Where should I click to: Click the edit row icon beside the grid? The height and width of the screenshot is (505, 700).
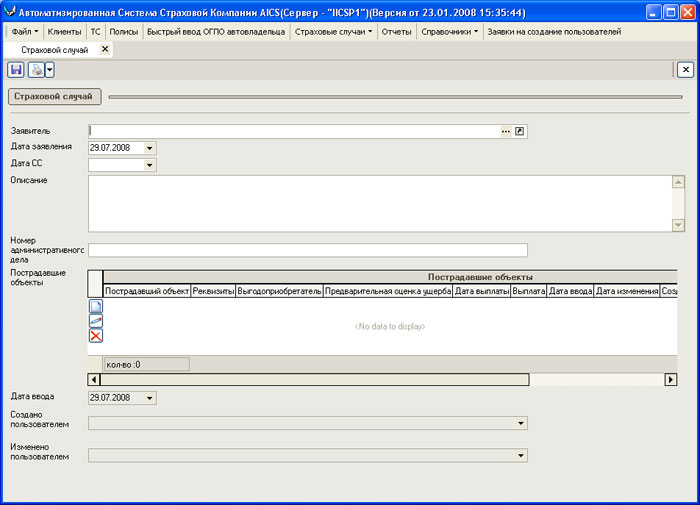[x=96, y=321]
